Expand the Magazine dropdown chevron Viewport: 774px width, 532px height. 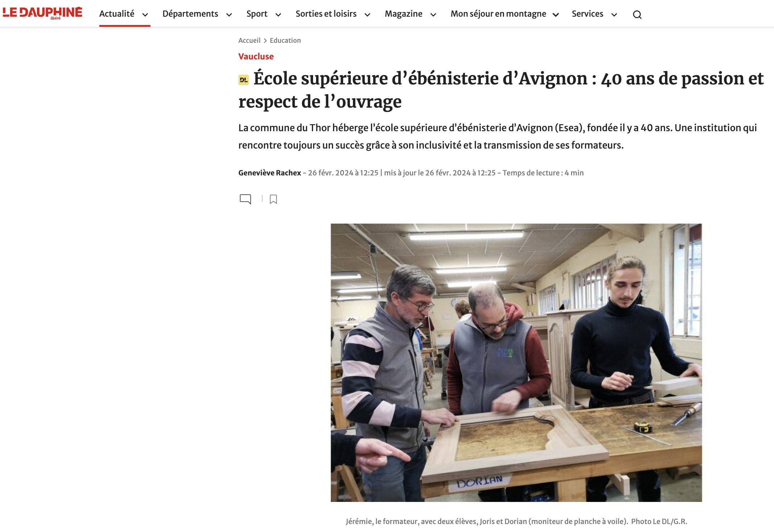tap(433, 15)
